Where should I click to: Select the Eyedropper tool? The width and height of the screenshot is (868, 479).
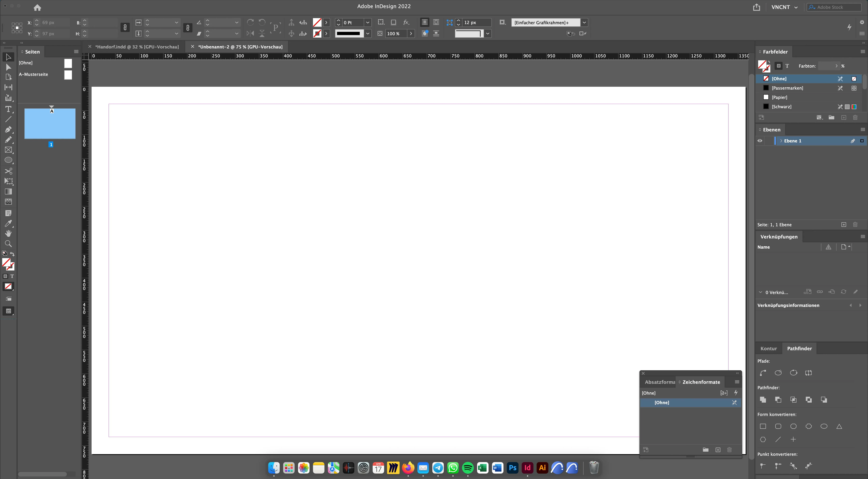click(8, 224)
